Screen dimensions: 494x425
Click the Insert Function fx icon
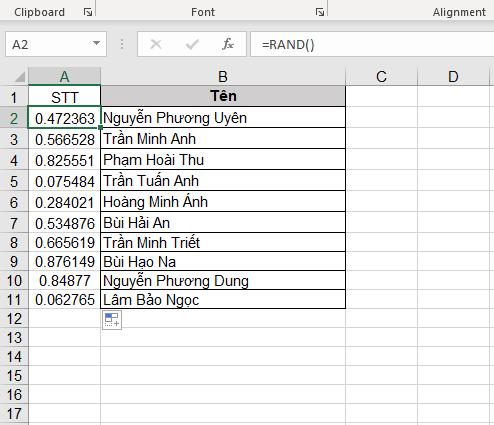click(228, 44)
